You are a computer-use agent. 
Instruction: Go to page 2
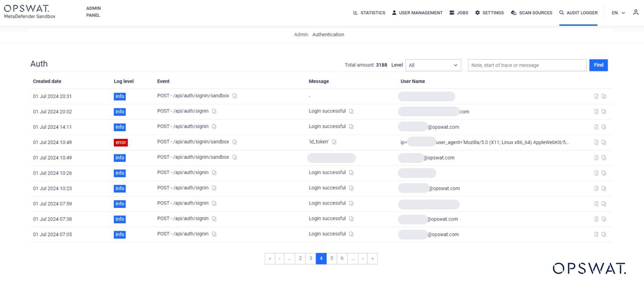click(x=300, y=259)
